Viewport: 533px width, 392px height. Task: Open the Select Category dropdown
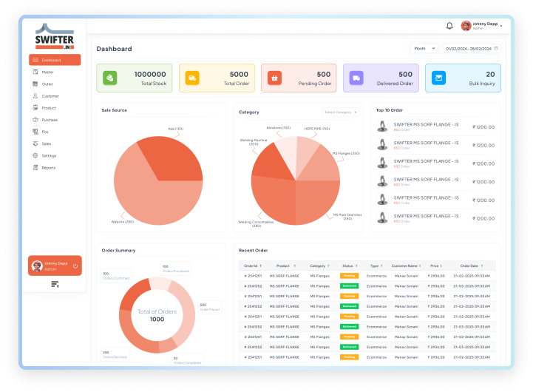tap(340, 112)
